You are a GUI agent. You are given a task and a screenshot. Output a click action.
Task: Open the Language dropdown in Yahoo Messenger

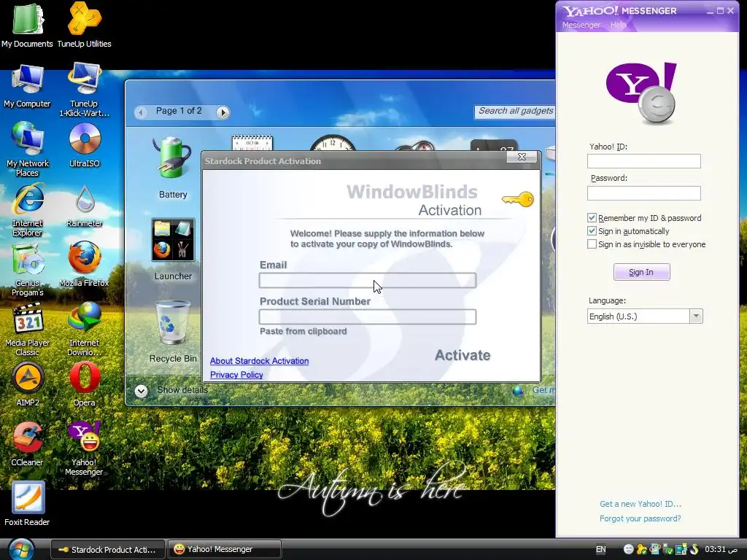click(x=645, y=316)
